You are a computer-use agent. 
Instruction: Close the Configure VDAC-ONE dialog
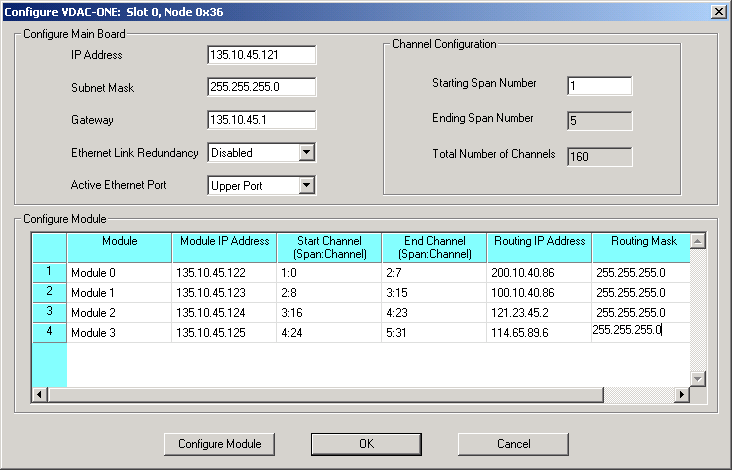(x=718, y=10)
